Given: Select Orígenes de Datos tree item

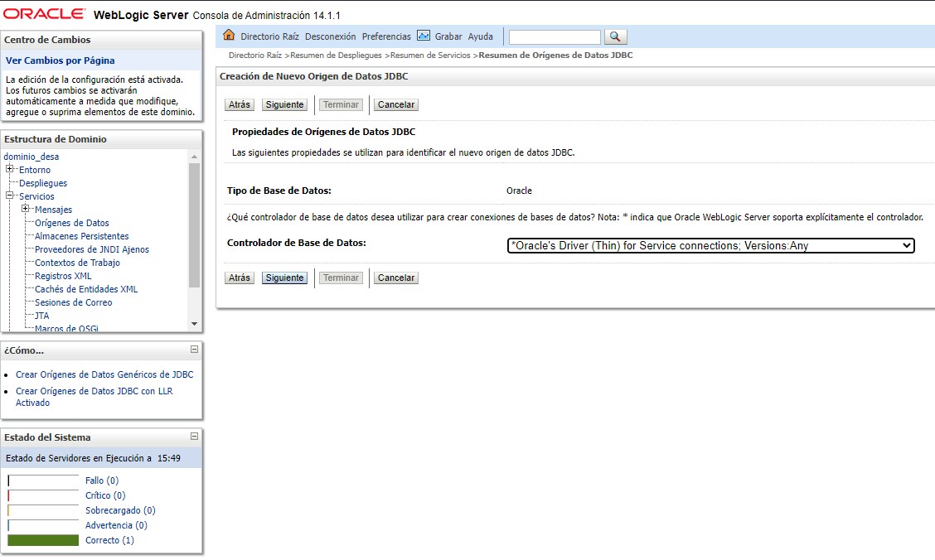Looking at the screenshot, I should [x=71, y=223].
